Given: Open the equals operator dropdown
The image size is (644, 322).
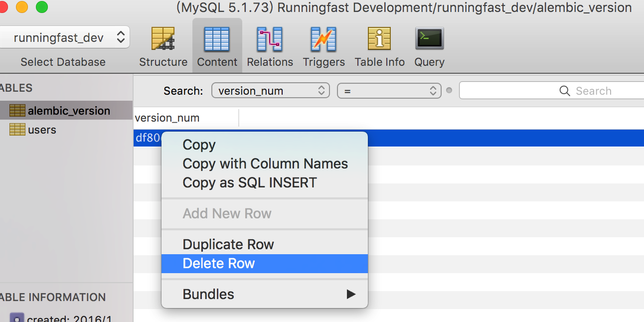Looking at the screenshot, I should 389,91.
